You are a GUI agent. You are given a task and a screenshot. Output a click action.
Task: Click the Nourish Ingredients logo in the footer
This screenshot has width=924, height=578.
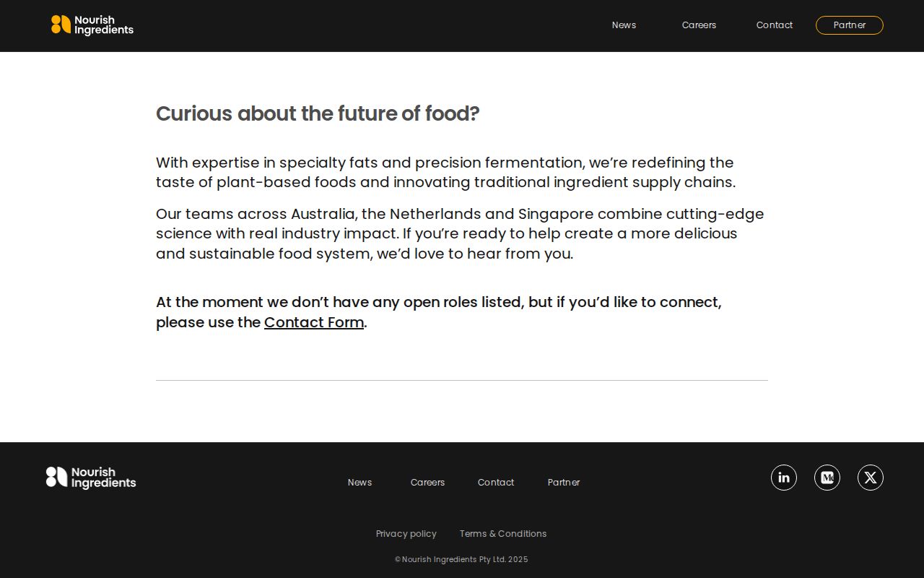click(x=90, y=478)
